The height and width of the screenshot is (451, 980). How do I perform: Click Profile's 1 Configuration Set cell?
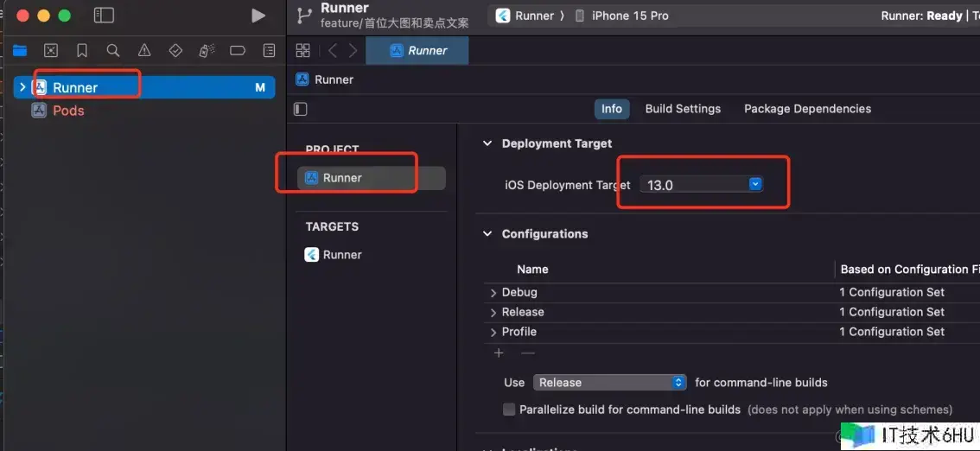pyautogui.click(x=892, y=332)
